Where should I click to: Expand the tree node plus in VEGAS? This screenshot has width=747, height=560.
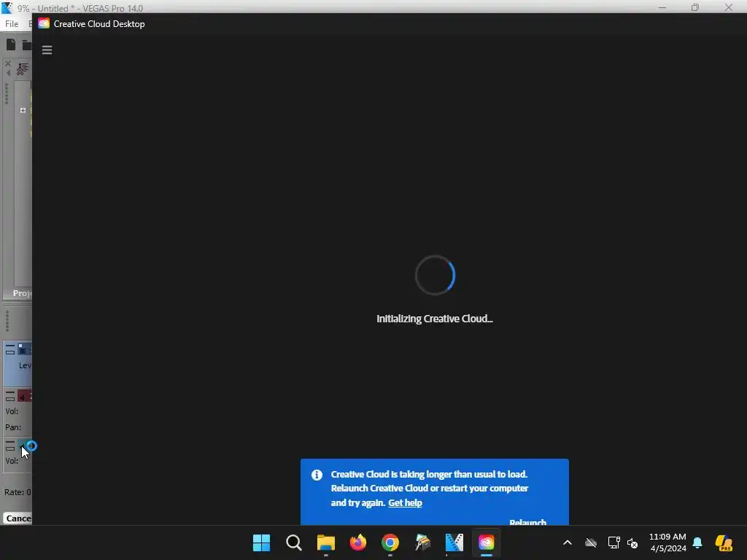point(23,110)
